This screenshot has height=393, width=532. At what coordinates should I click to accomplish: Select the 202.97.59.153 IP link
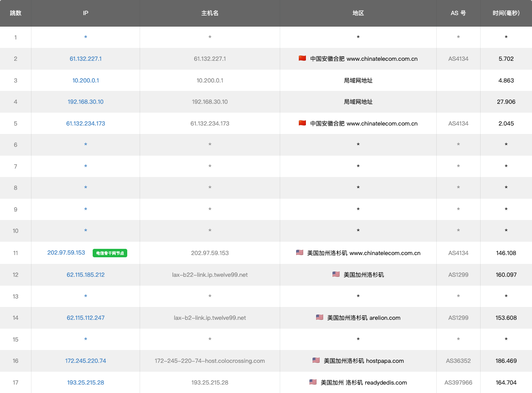(x=66, y=253)
